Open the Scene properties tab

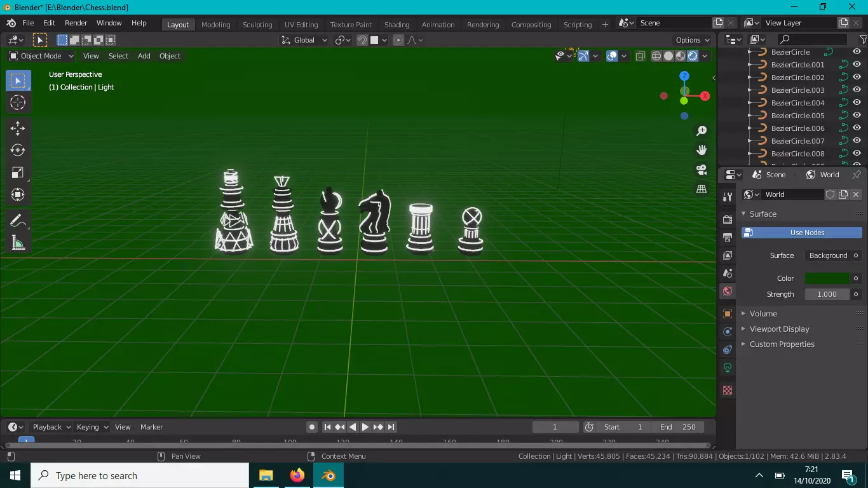point(728,273)
